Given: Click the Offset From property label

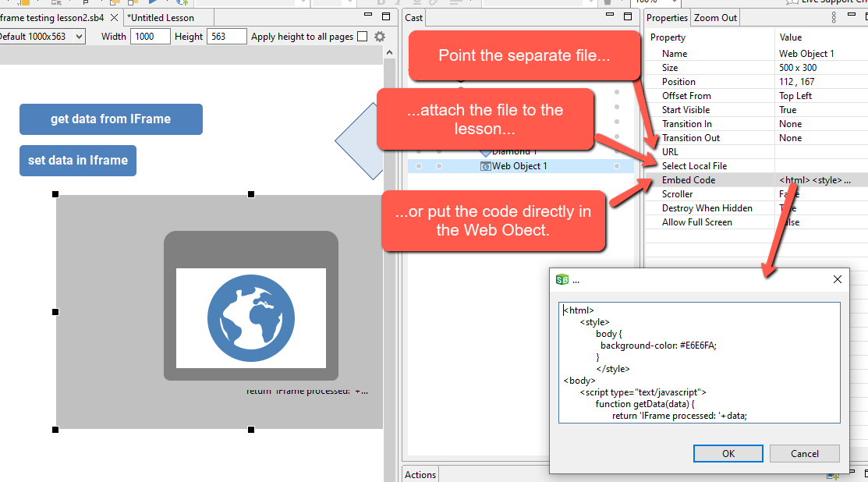Looking at the screenshot, I should coord(686,96).
